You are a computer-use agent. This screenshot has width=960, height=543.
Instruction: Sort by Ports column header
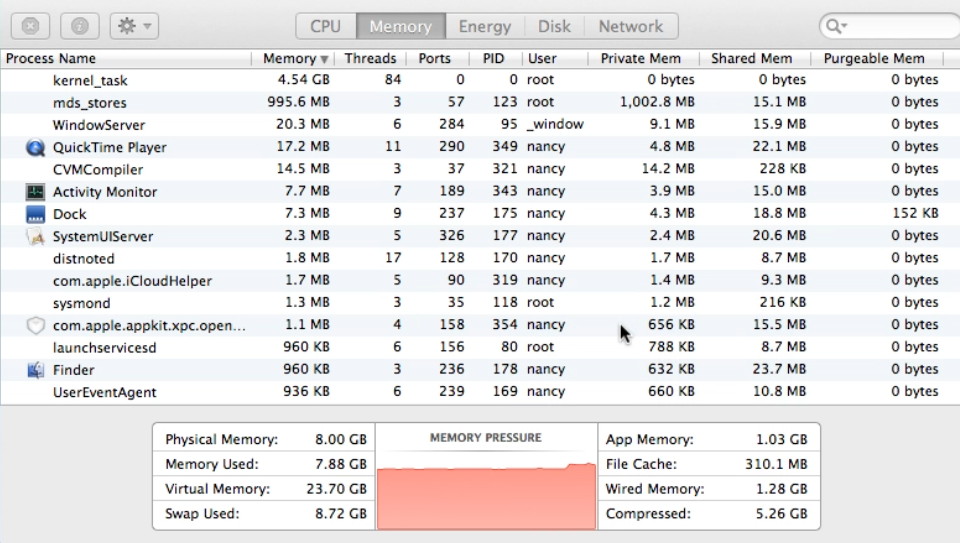pos(435,58)
